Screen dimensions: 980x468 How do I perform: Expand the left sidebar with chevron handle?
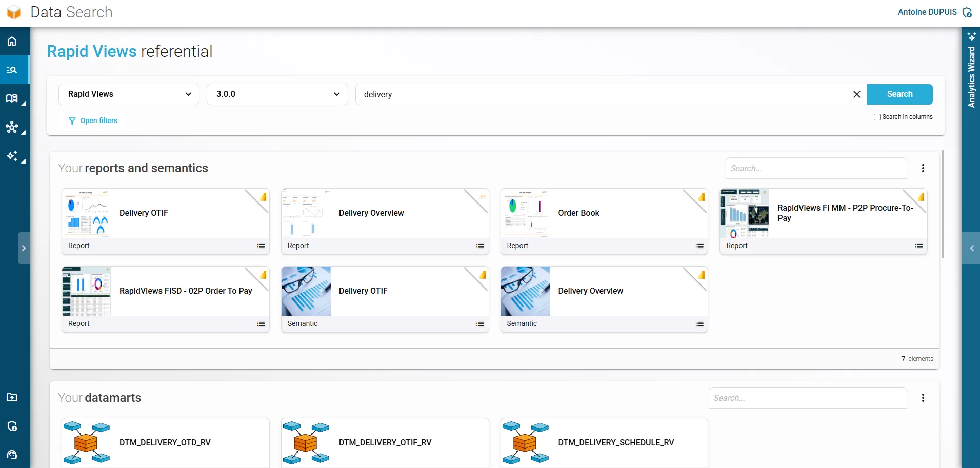click(24, 248)
